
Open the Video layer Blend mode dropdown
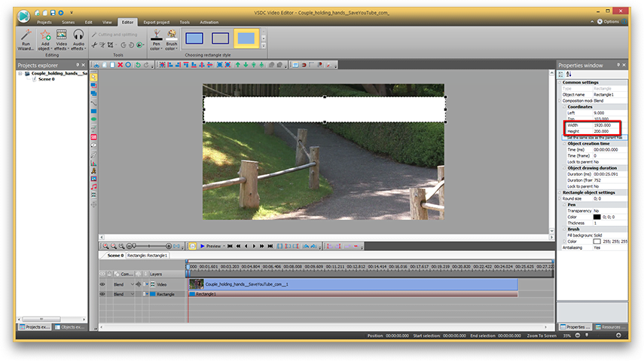pos(133,284)
